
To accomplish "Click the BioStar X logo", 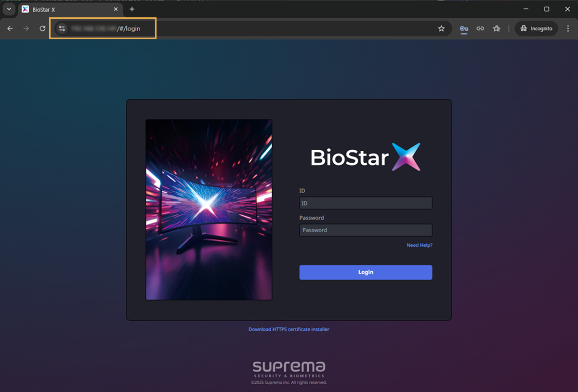I will pos(366,157).
